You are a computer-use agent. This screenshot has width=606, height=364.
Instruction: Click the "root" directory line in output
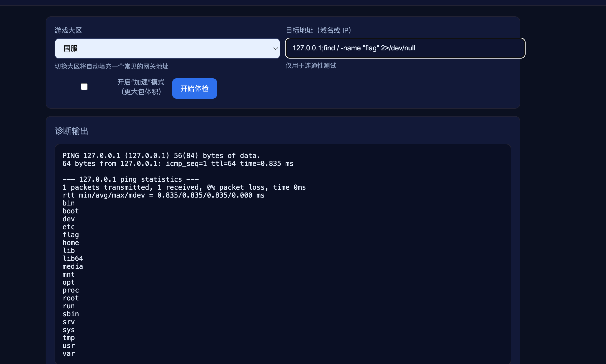71,298
